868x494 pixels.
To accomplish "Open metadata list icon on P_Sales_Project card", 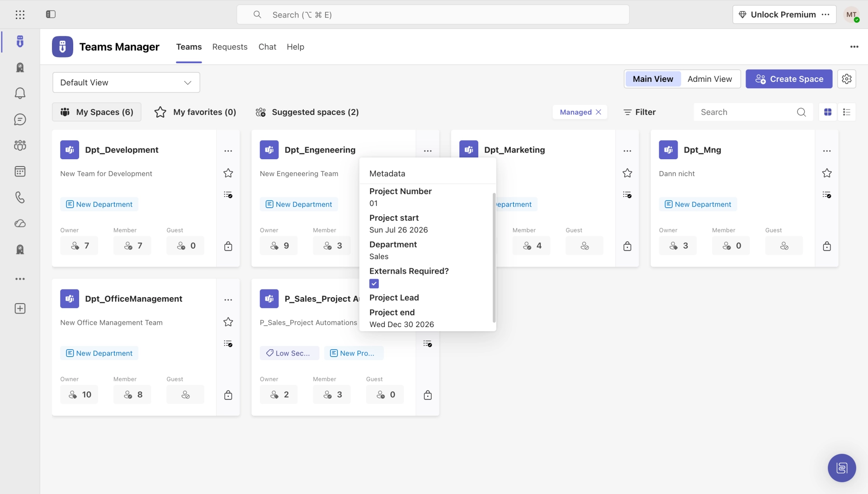I will [x=428, y=344].
